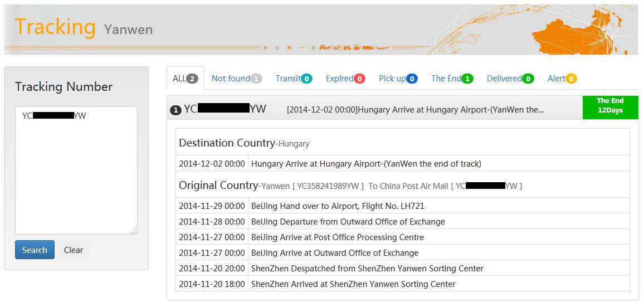
Task: Click the yellow count badge next to Alert
Action: [x=571, y=79]
